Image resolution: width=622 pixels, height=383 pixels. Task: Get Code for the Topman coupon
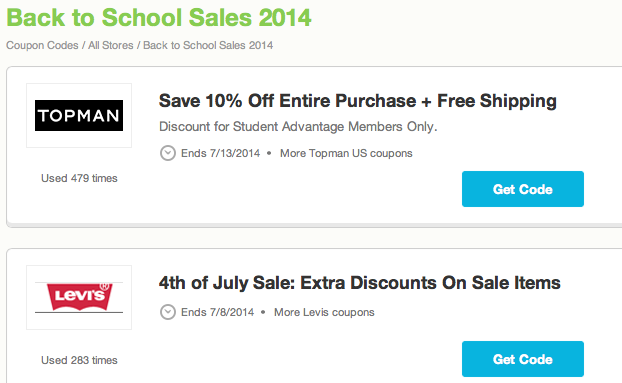click(523, 189)
